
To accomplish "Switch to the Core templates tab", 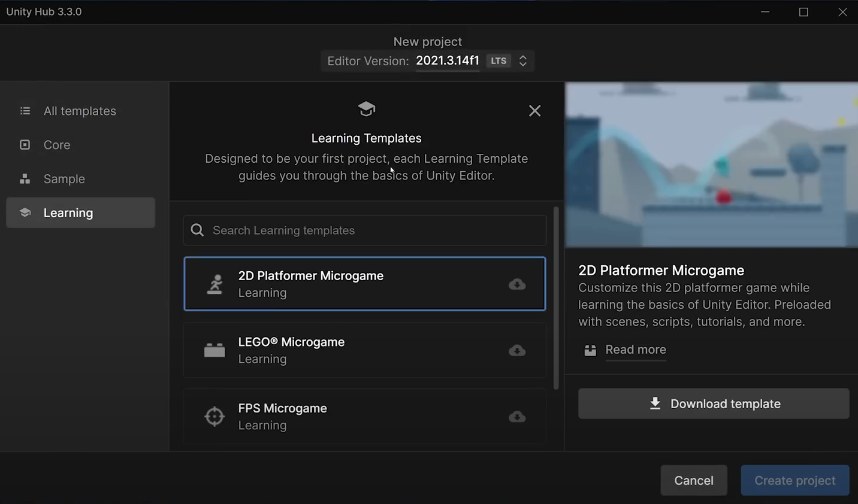I will pos(80,145).
